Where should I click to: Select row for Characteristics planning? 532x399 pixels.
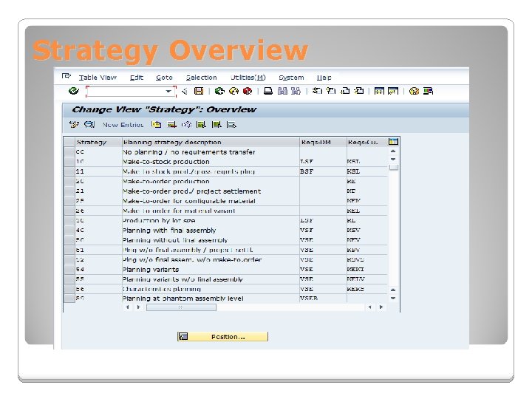point(69,289)
